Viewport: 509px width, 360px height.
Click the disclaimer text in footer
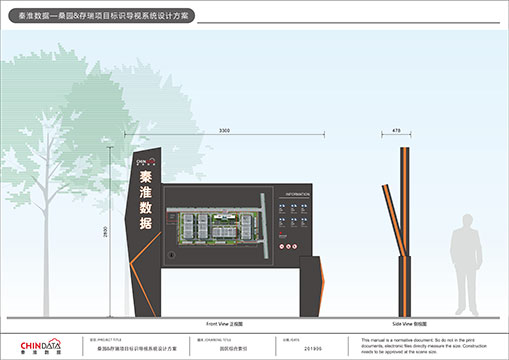point(424,346)
